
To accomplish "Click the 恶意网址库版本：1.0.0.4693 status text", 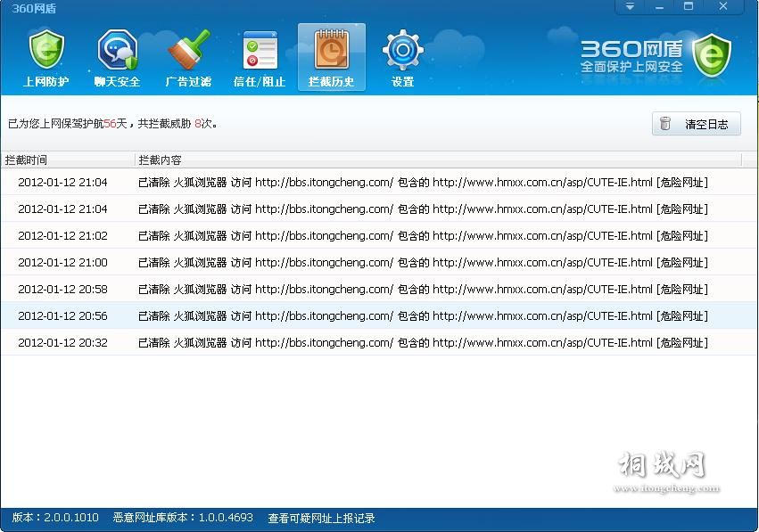I will coord(183,518).
